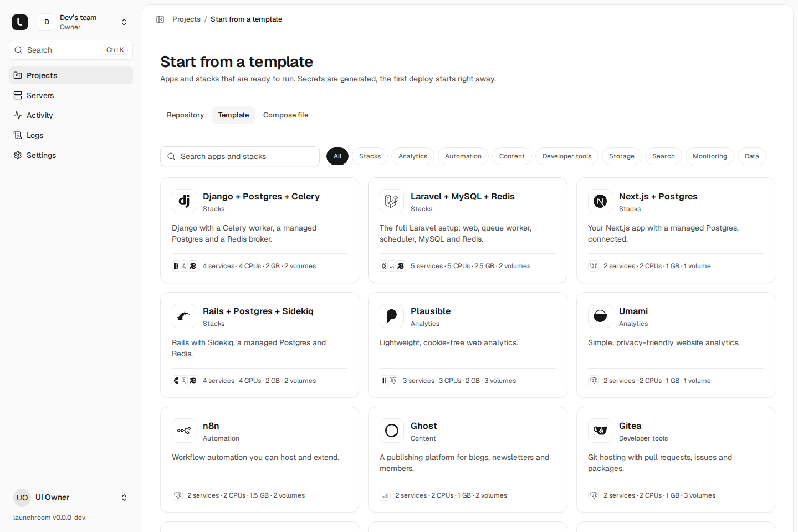This screenshot has height=532, width=798.
Task: Filter templates by Search category
Action: pos(663,156)
